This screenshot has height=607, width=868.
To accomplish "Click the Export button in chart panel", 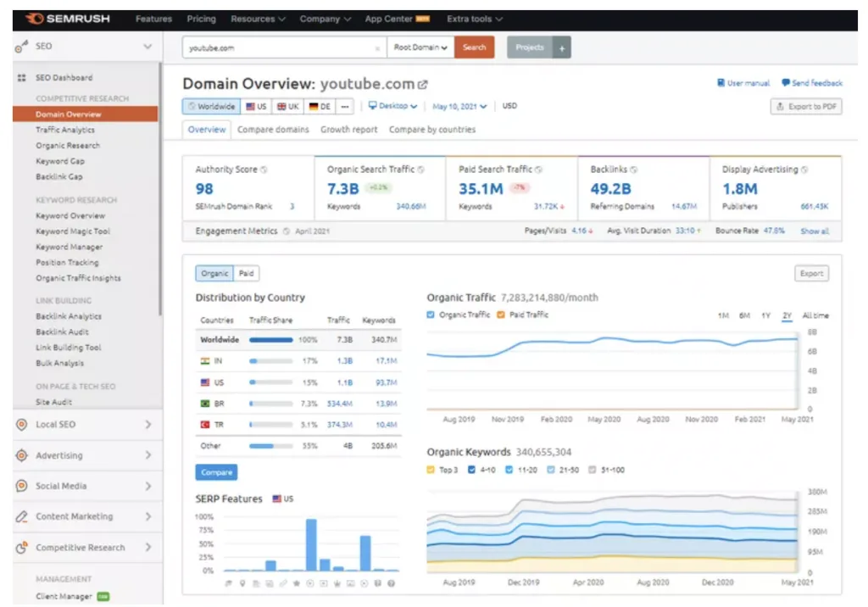I will click(811, 274).
